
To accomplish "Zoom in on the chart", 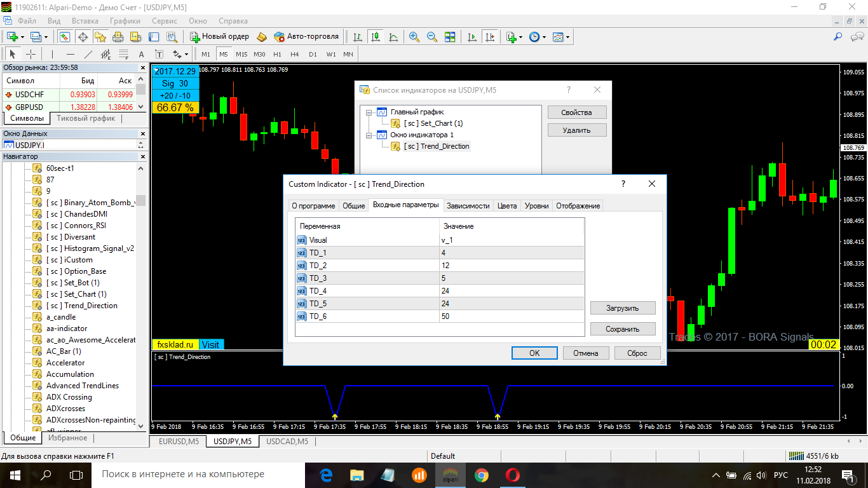I will point(414,37).
